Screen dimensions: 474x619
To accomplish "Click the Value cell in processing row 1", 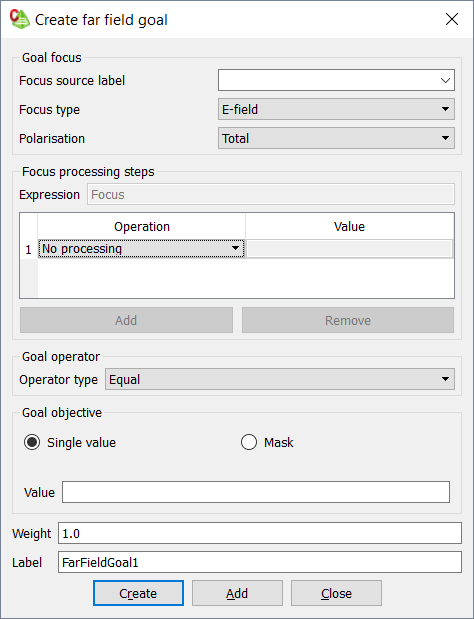I will click(349, 249).
